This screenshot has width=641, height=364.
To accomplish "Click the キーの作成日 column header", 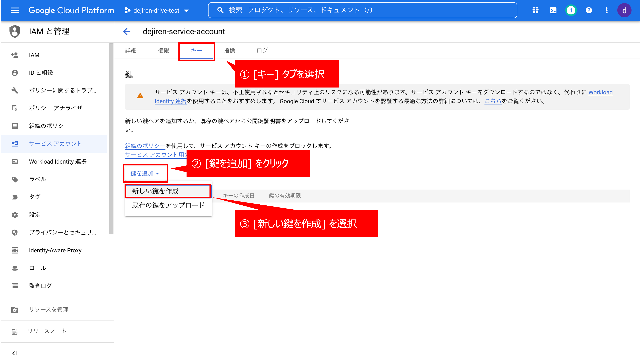I will (238, 195).
